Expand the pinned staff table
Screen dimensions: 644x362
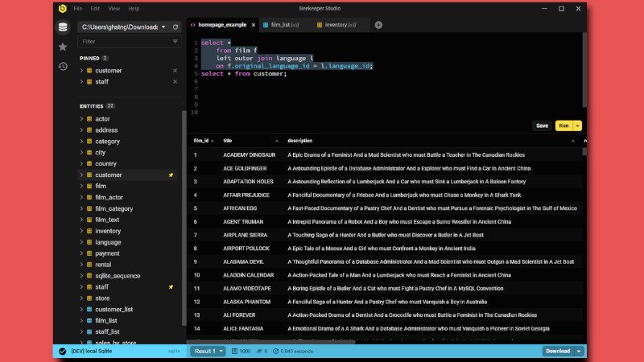pos(81,82)
